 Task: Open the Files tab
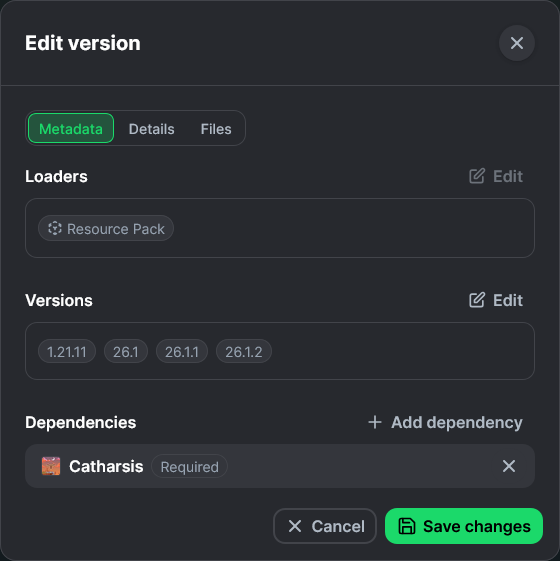click(x=216, y=129)
